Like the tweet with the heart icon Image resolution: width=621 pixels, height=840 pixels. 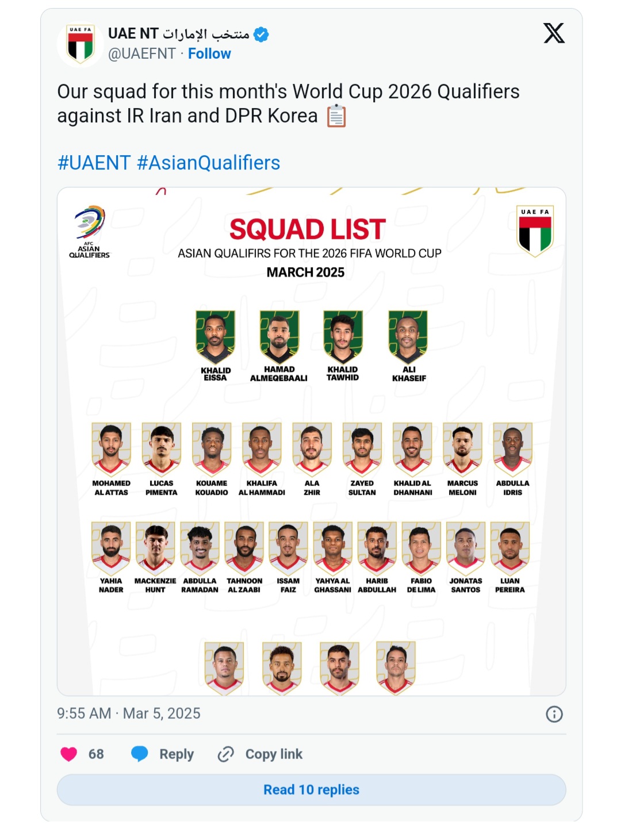point(69,754)
